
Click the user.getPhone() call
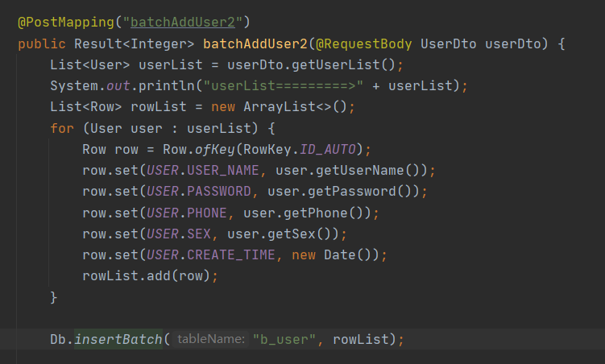[307, 213]
